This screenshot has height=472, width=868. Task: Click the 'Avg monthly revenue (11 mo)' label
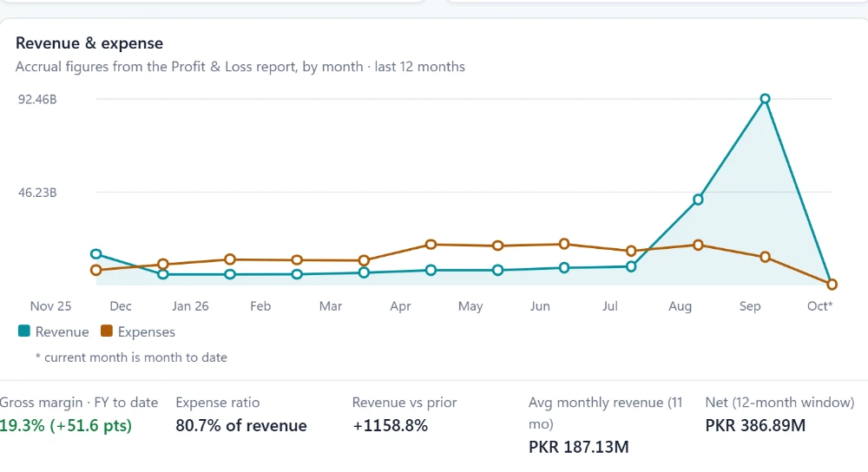point(606,413)
